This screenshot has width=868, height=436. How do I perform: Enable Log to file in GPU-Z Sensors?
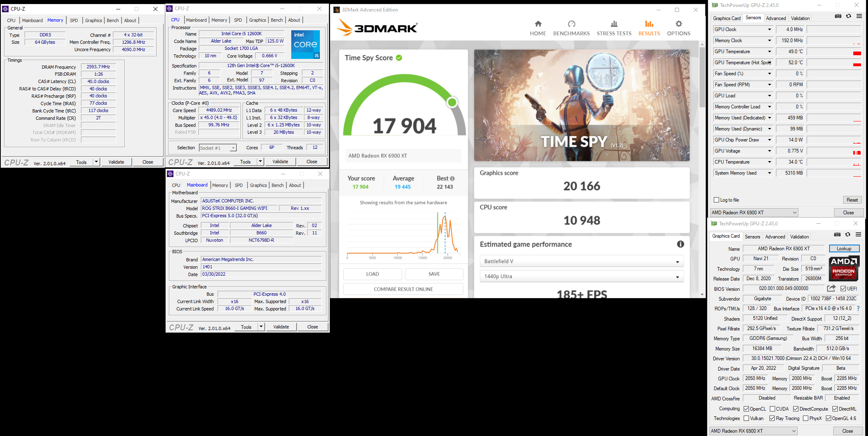pos(716,200)
